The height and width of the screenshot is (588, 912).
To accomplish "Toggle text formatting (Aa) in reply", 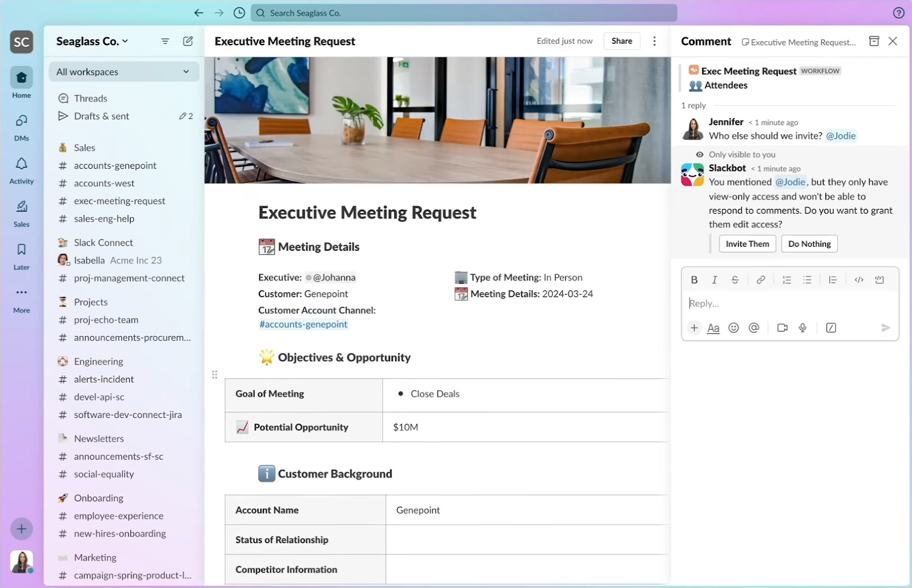I will pyautogui.click(x=713, y=328).
